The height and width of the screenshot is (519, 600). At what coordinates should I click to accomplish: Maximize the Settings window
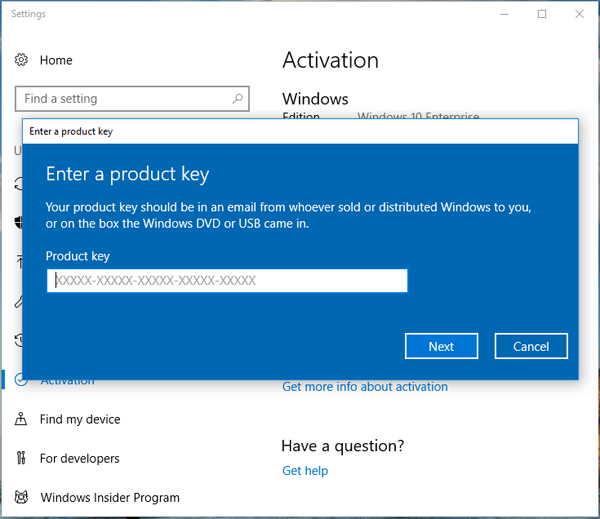(x=542, y=14)
